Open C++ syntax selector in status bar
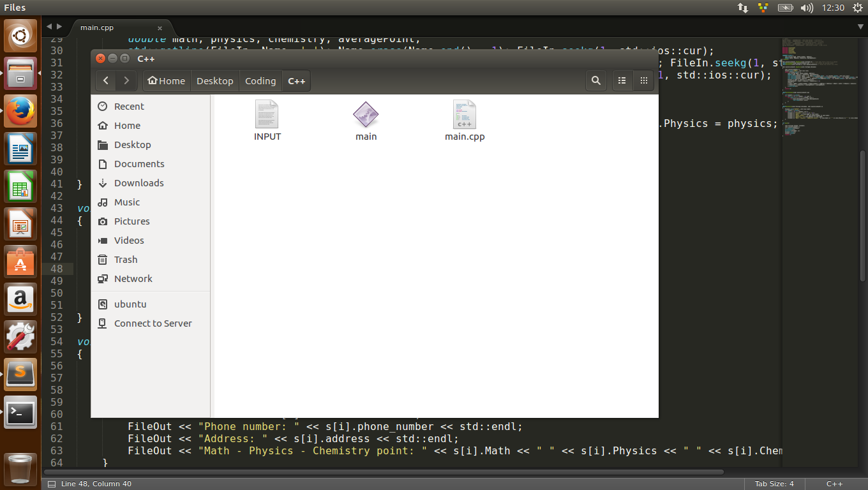 [834, 484]
